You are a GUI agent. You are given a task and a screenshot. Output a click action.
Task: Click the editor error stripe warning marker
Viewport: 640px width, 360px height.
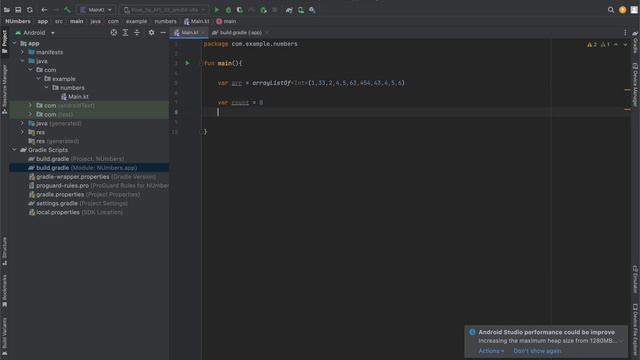click(627, 89)
